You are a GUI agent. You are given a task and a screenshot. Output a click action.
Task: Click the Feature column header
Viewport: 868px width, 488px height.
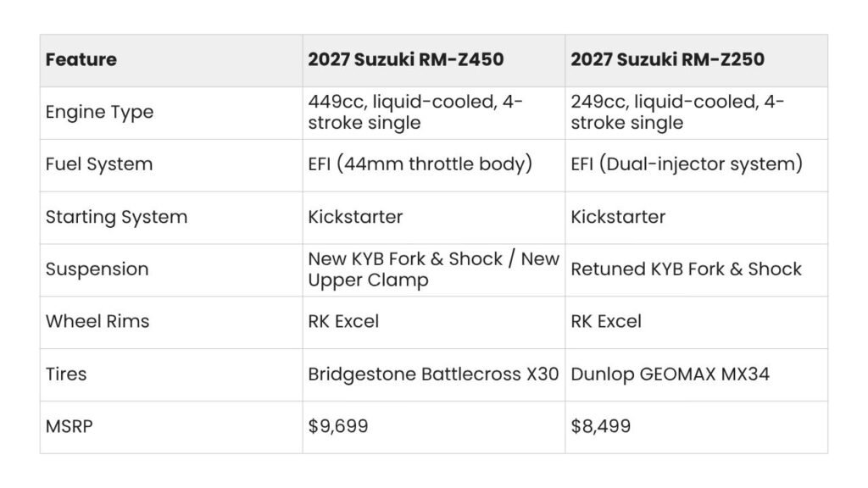[x=81, y=60]
